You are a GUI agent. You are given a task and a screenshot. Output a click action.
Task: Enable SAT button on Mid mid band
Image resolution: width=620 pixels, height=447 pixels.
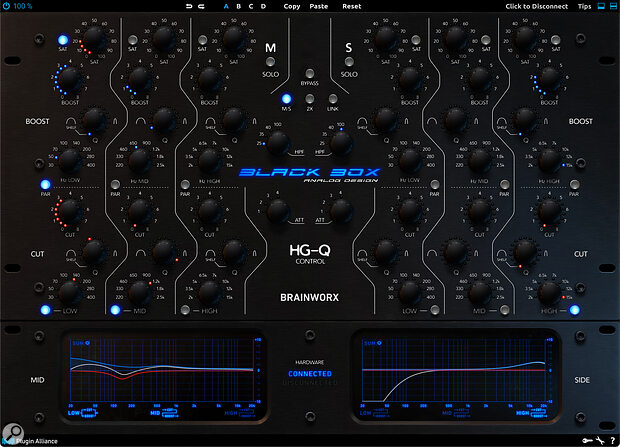click(132, 40)
